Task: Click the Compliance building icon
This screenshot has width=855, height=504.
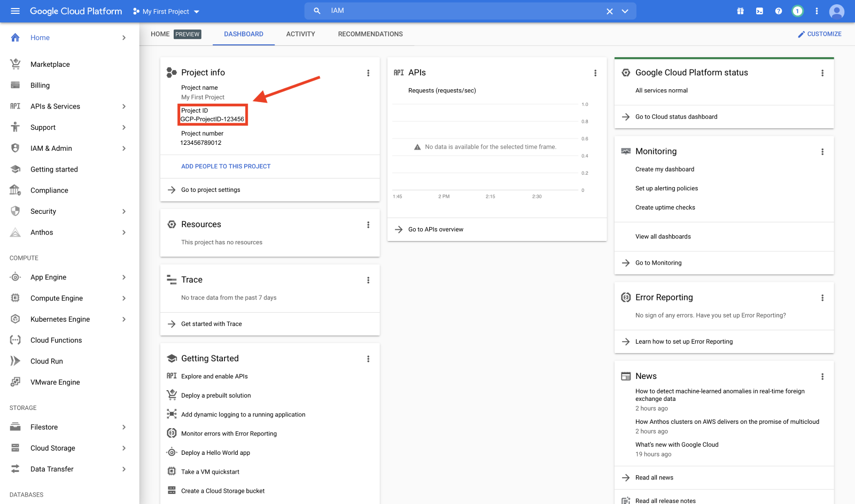Action: [x=15, y=190]
